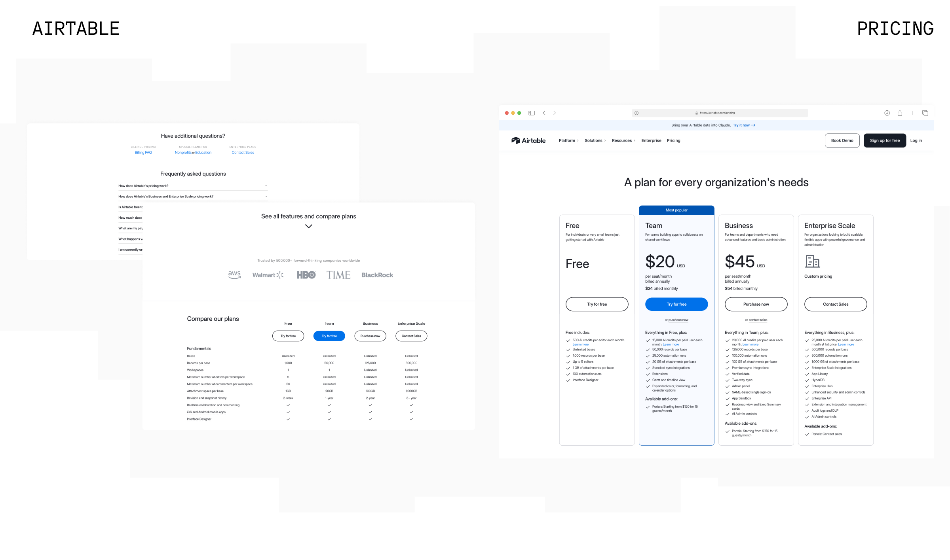Open the Nonprofits special plans link

[183, 153]
